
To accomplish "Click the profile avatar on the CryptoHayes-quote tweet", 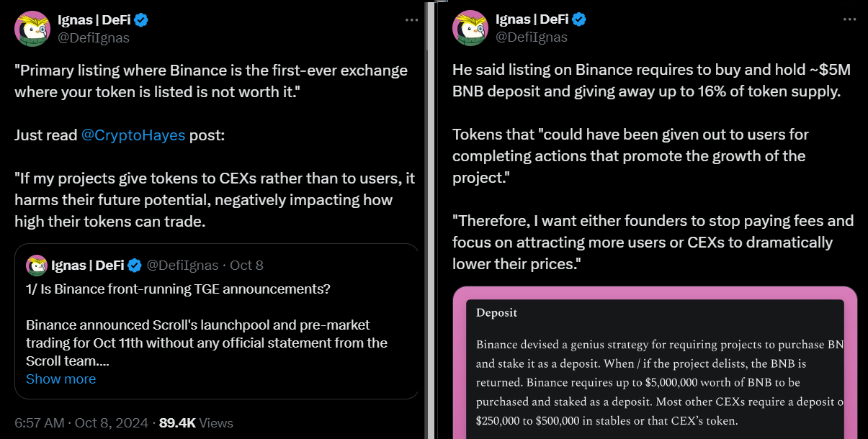I will (x=32, y=29).
